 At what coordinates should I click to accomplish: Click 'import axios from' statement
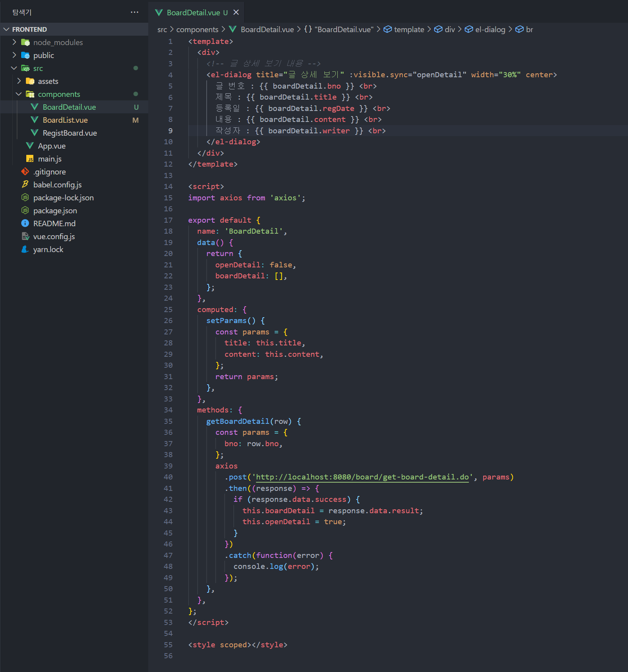tap(246, 198)
